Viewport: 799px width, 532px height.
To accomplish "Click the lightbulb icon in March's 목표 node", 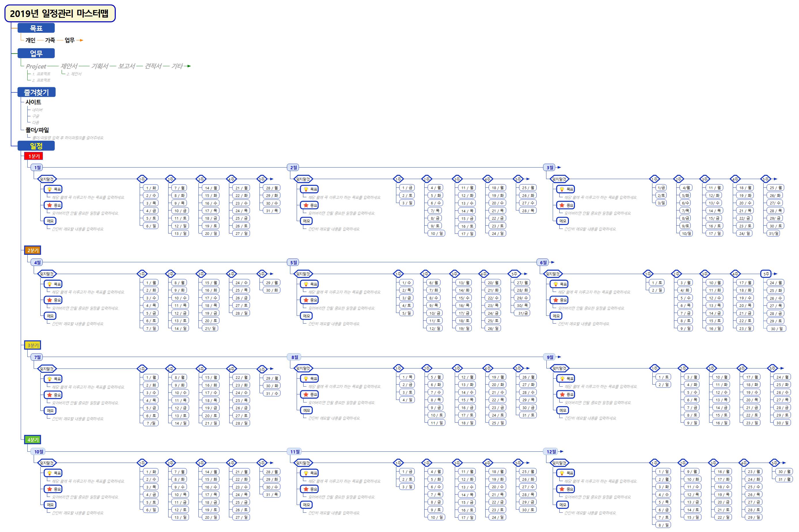I will pos(562,189).
